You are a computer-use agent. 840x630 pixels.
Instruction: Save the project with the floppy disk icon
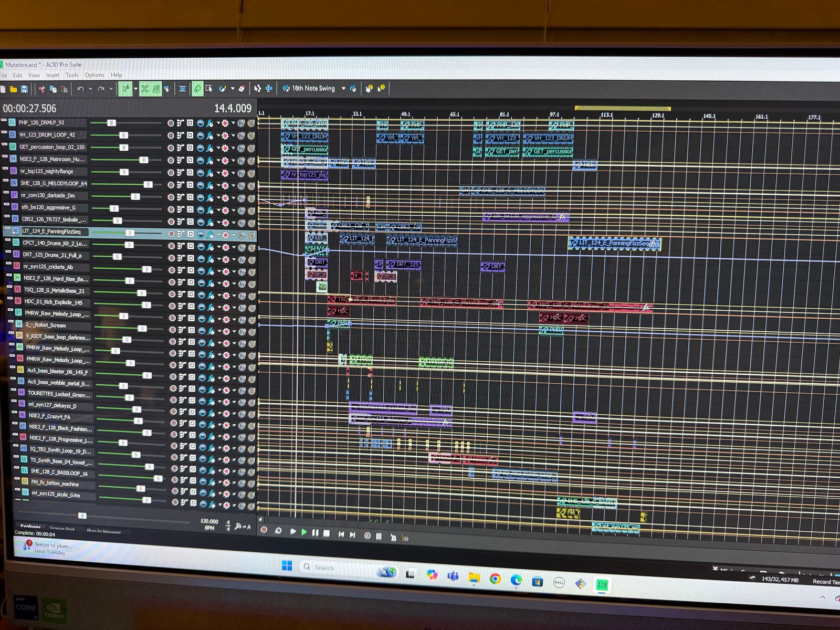tap(24, 89)
